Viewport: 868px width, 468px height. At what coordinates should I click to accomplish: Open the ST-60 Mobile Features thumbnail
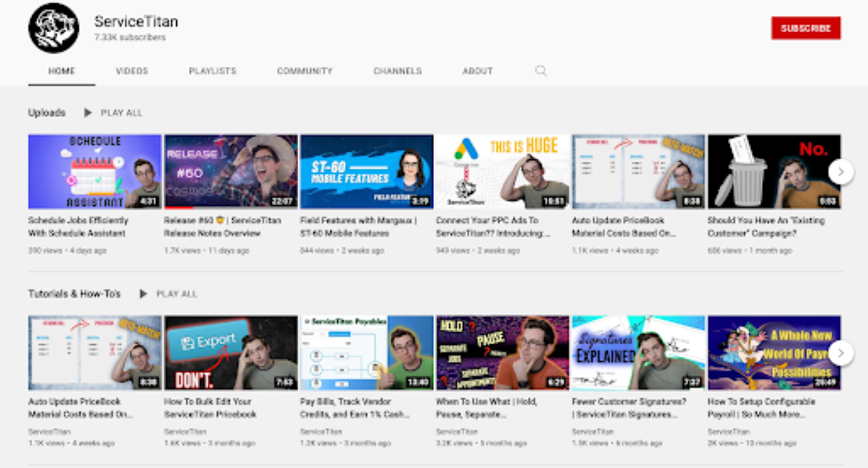(366, 171)
